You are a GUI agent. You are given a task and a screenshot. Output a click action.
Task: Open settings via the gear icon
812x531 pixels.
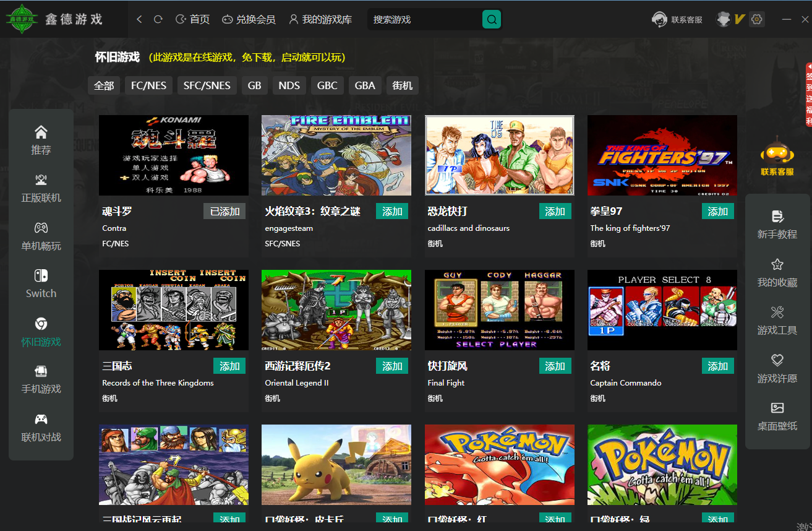[x=757, y=19]
